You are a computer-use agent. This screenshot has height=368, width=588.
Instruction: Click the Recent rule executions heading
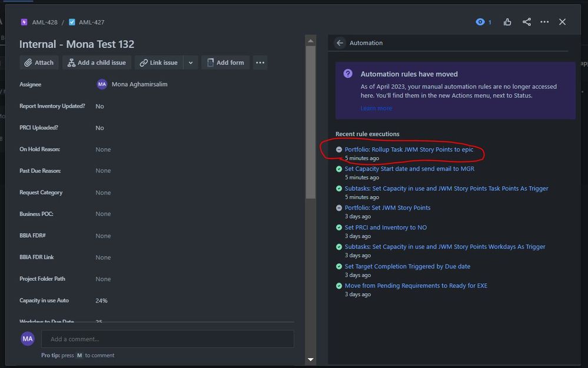pos(367,134)
